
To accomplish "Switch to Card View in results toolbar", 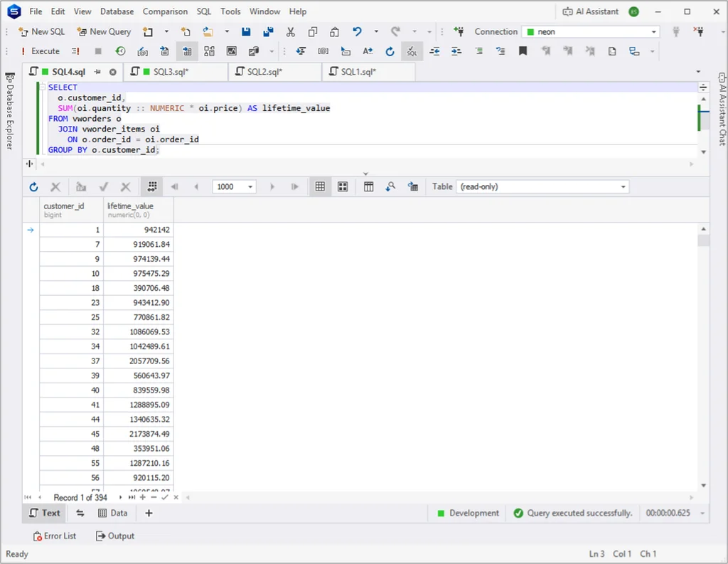I will pyautogui.click(x=343, y=187).
